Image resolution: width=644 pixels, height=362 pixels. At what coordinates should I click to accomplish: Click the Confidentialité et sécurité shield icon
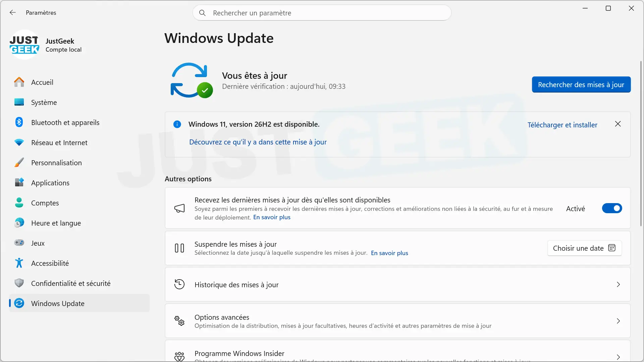(19, 283)
